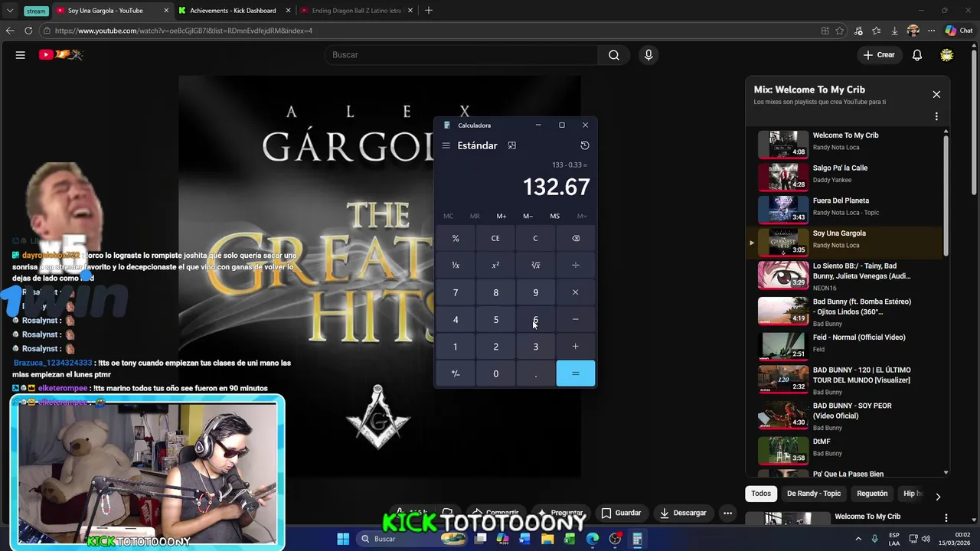Image resolution: width=980 pixels, height=551 pixels.
Task: Click digit 7 on calculator
Action: pos(456,292)
